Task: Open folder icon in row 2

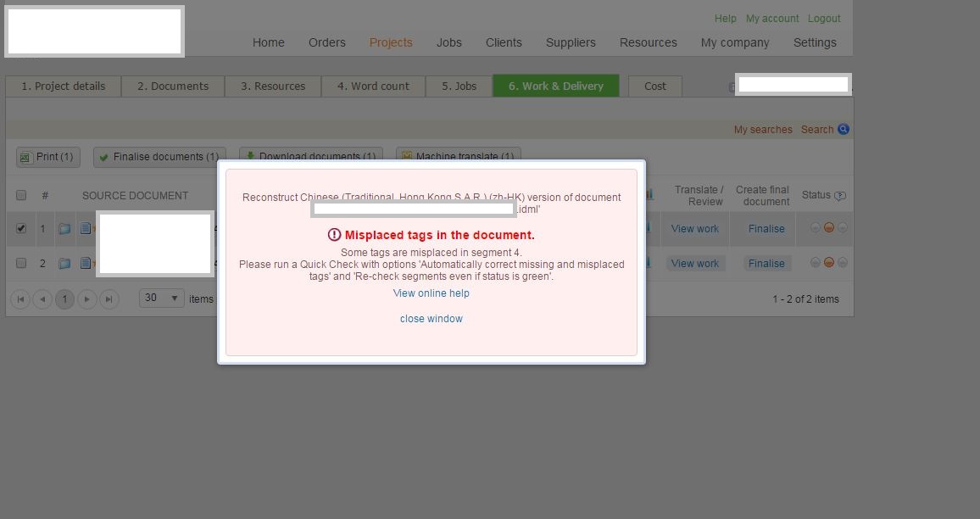Action: [64, 263]
